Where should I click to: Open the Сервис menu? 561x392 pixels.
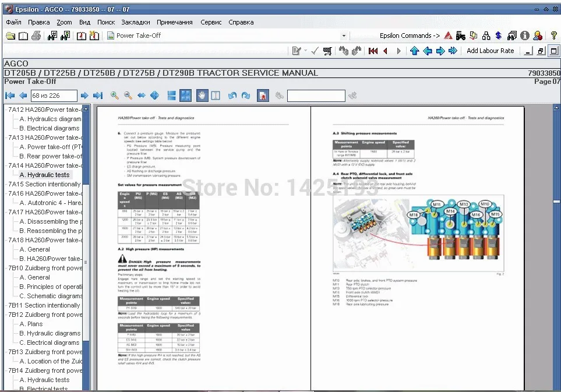211,22
